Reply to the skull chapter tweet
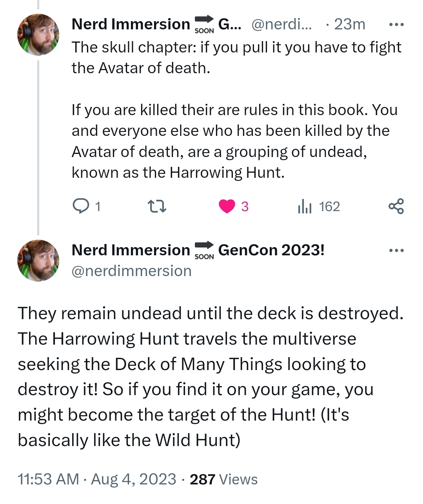The width and height of the screenshot is (423, 504). [x=81, y=206]
